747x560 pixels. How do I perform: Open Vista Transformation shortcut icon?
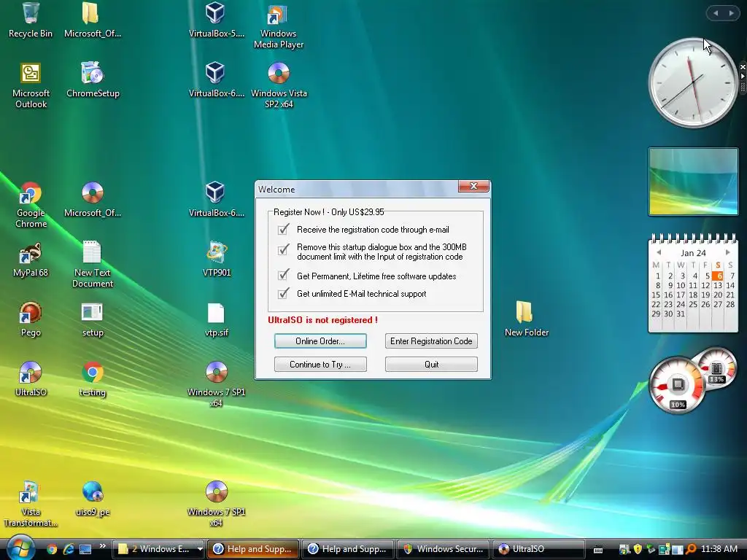click(x=31, y=504)
